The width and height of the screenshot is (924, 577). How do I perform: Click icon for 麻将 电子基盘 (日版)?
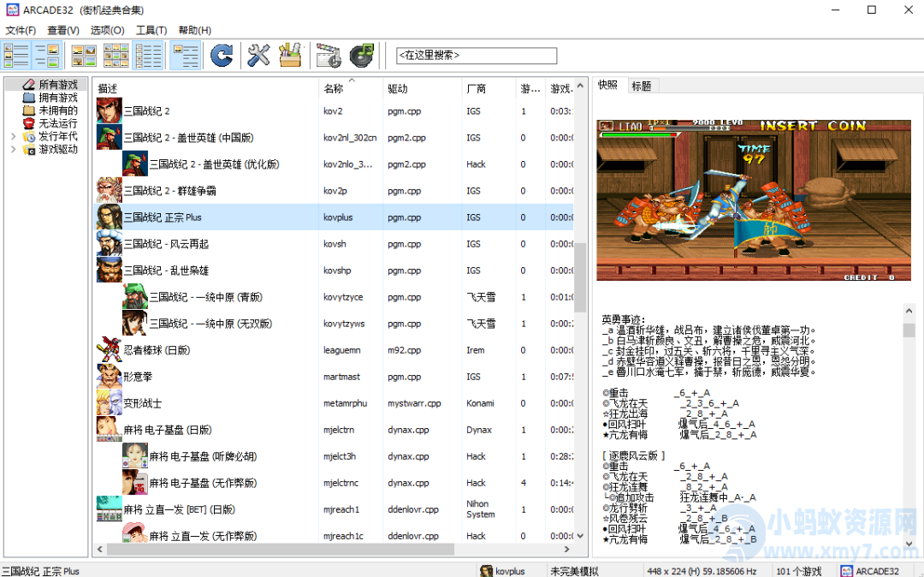coord(109,429)
